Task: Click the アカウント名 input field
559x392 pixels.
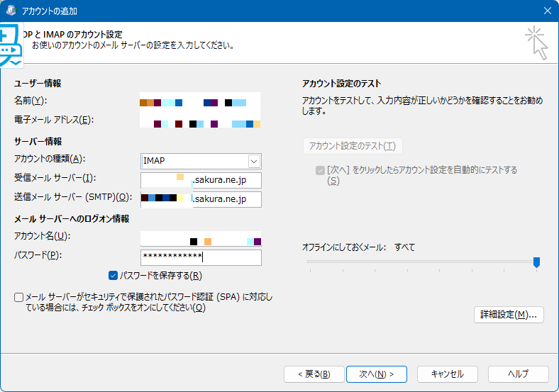Action: tap(201, 238)
